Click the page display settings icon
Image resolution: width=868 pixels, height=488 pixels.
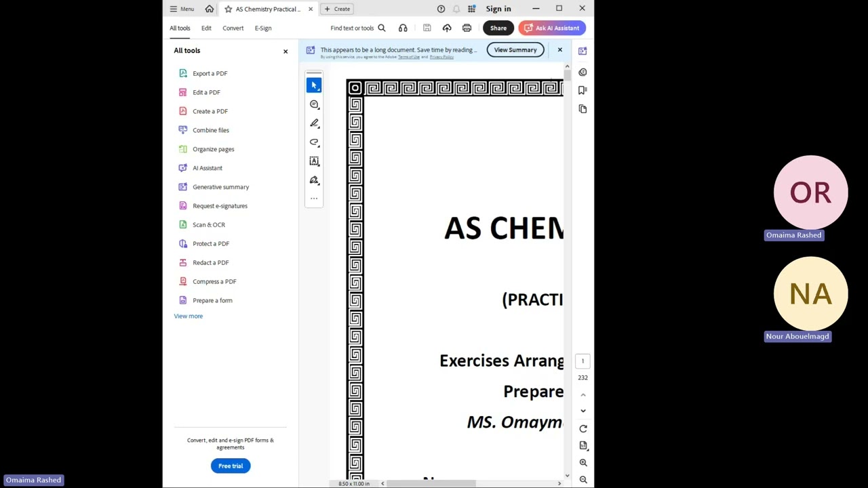[x=583, y=445]
